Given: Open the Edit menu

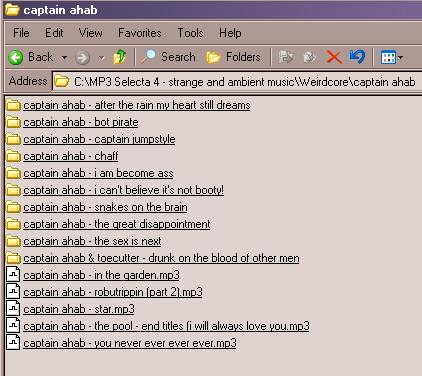Looking at the screenshot, I should point(54,33).
